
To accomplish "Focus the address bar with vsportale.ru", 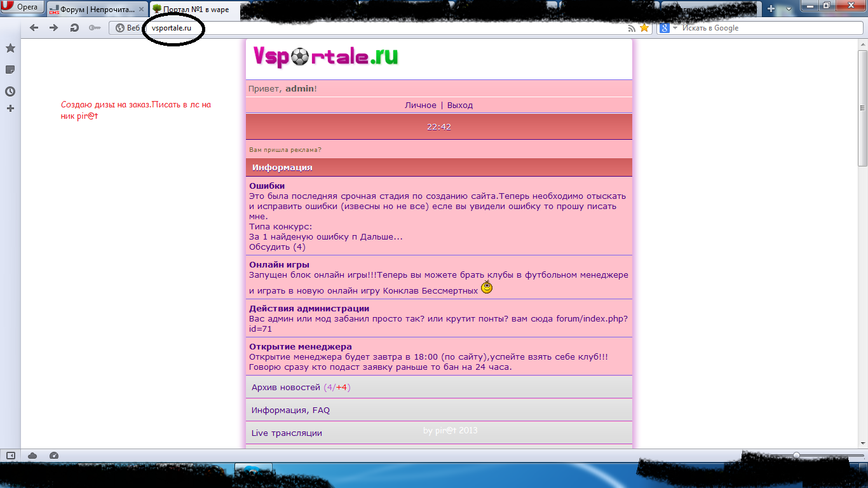I will click(381, 28).
